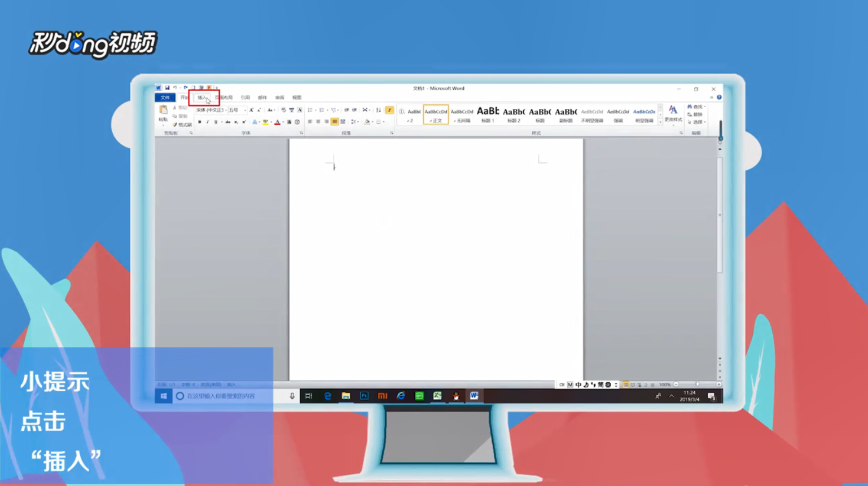Click the Undo arrow icon
The height and width of the screenshot is (486, 868).
pyautogui.click(x=175, y=88)
